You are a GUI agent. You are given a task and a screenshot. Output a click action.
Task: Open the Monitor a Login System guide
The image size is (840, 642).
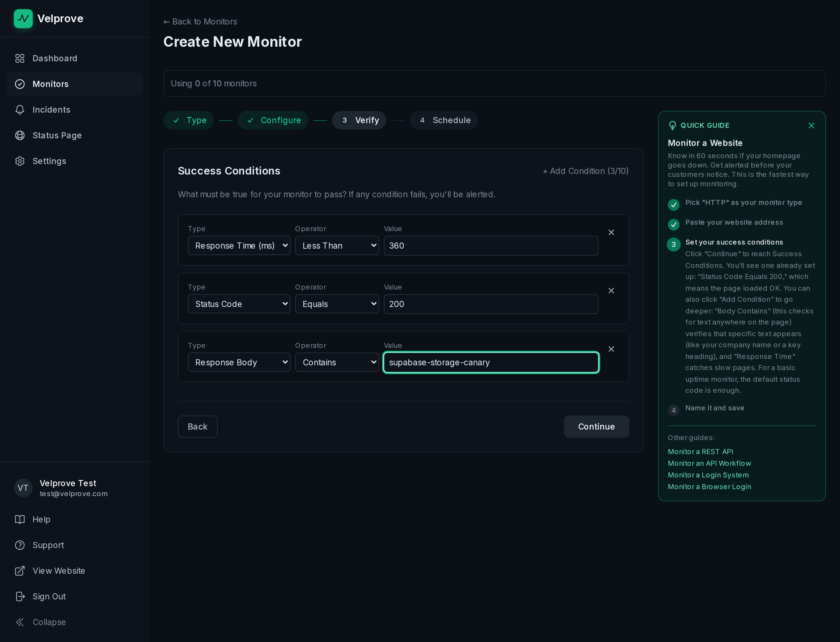pos(708,475)
